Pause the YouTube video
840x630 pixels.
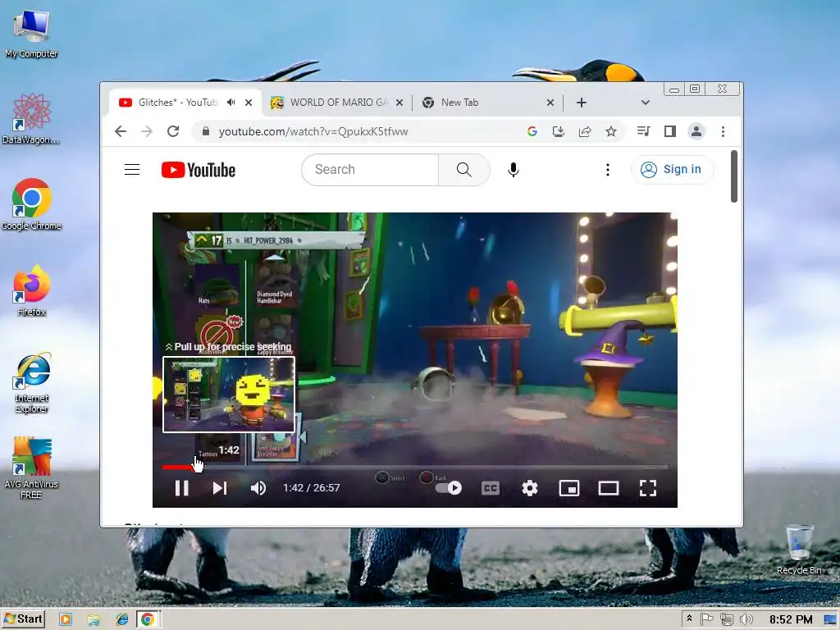click(181, 488)
